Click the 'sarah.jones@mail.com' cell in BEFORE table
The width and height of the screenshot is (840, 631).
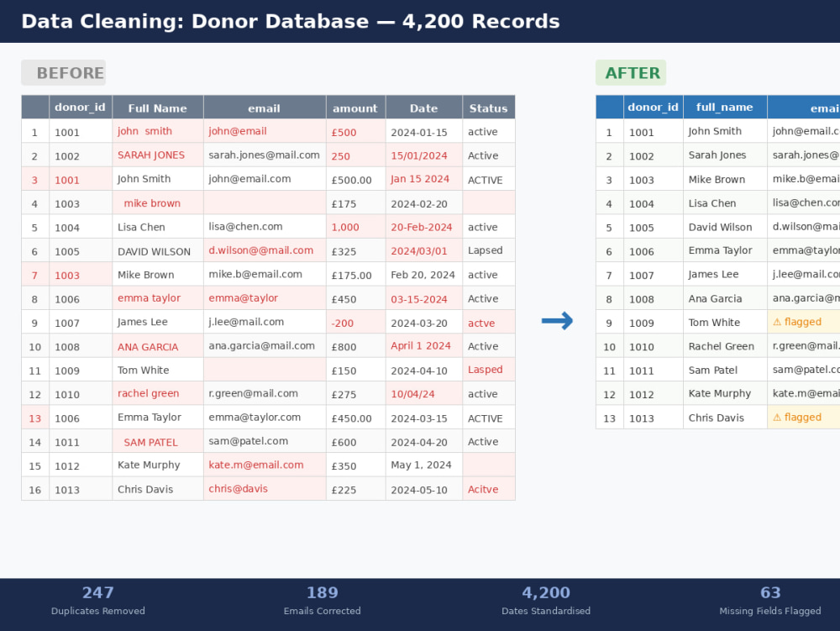point(265,155)
